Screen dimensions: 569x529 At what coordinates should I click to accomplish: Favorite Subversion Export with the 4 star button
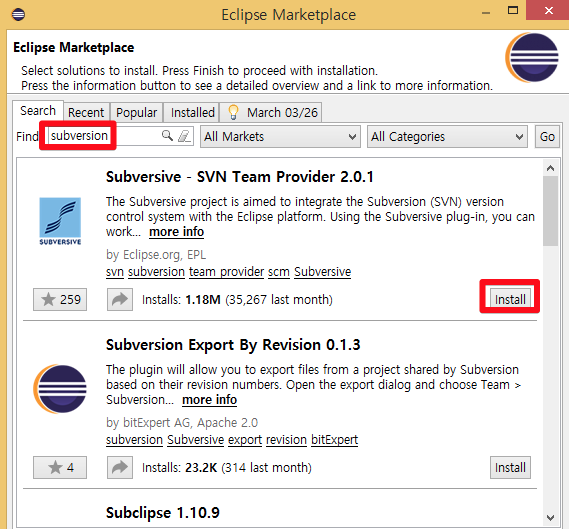click(60, 468)
